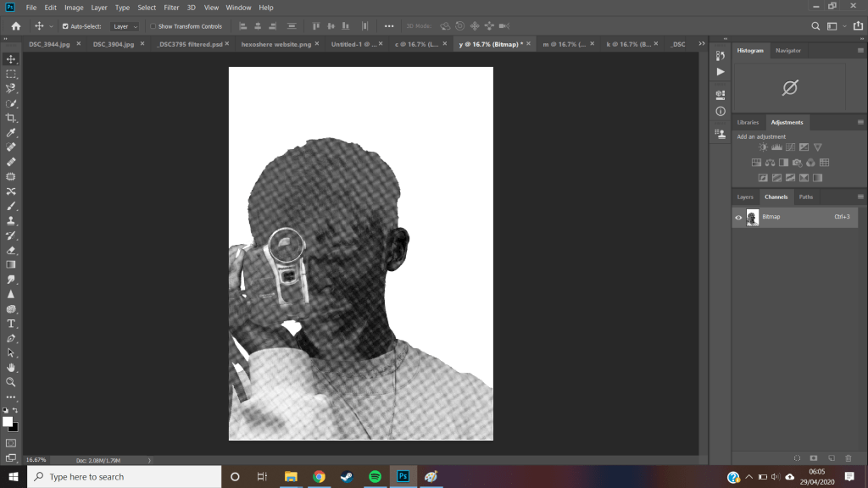
Task: Toggle the Auto-Select checkbox
Action: coord(65,26)
